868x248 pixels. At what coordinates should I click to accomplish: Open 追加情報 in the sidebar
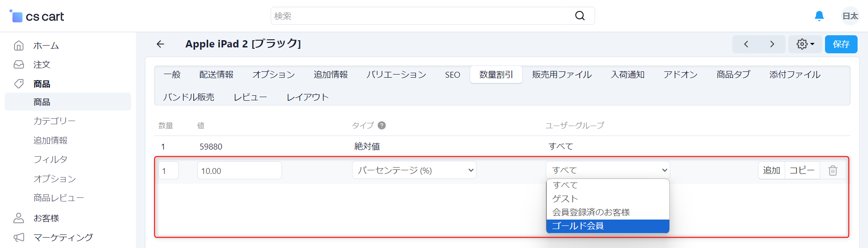click(50, 140)
